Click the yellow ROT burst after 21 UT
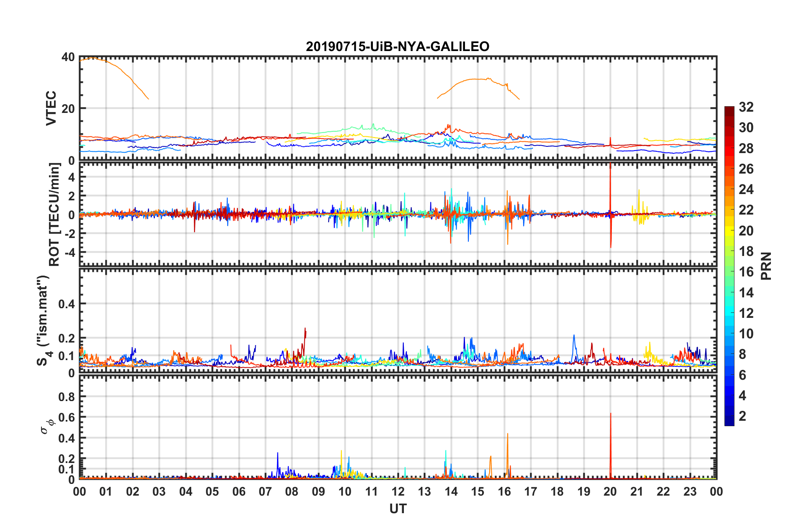The height and width of the screenshot is (532, 796). point(639,207)
